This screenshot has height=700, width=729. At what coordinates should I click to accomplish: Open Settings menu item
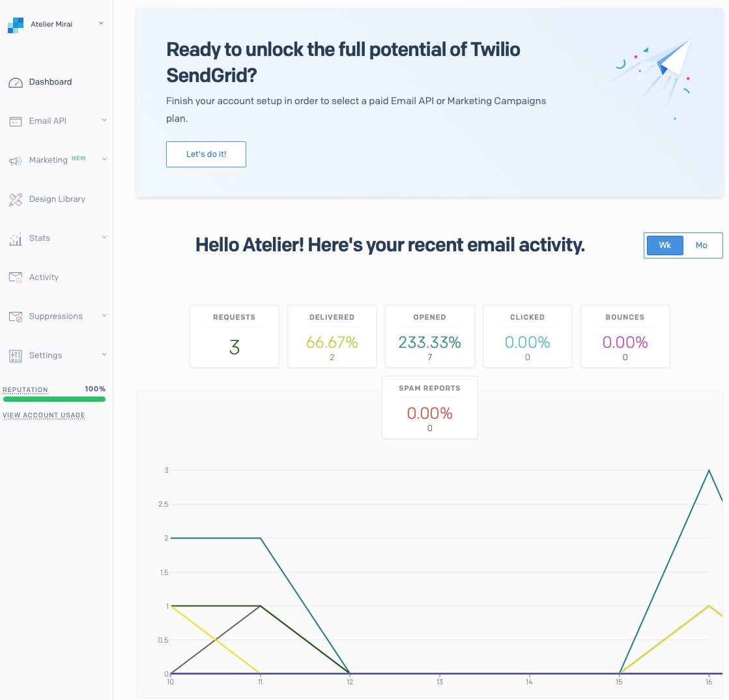pos(45,355)
